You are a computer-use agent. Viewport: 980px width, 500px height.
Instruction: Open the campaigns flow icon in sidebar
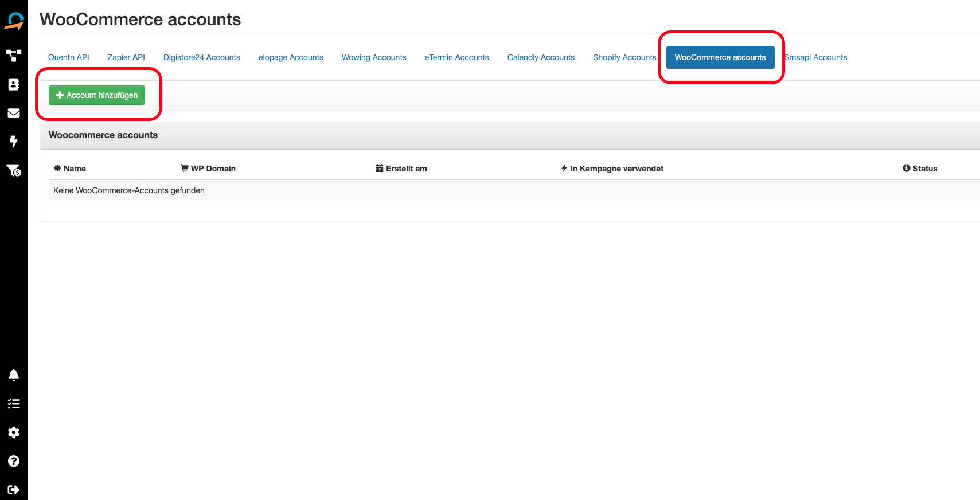[x=14, y=56]
